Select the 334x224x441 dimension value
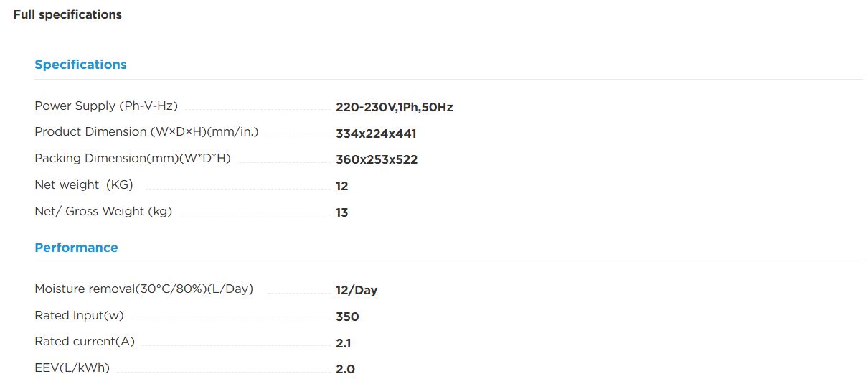This screenshot has width=868, height=379. [376, 134]
